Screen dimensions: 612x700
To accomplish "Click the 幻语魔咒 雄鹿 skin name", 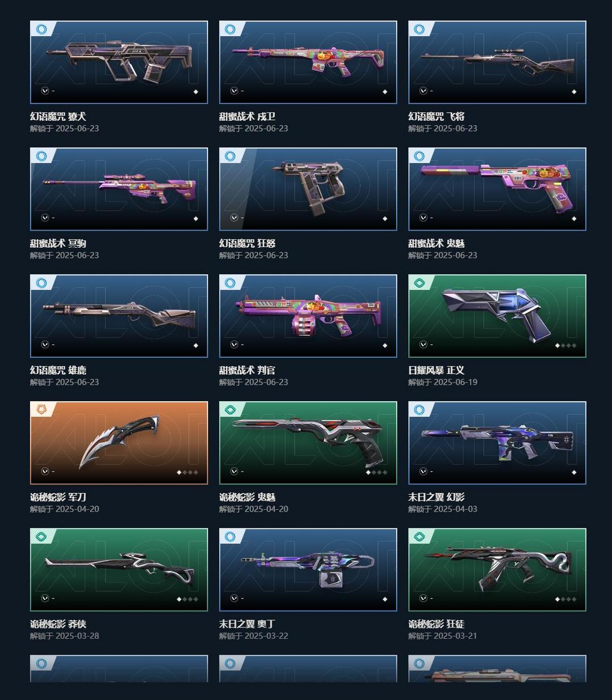I will 58,370.
